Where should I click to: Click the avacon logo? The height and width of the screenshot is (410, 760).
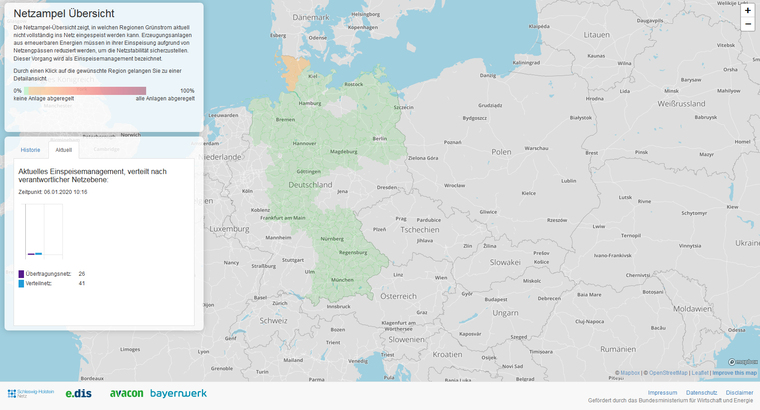[126, 394]
